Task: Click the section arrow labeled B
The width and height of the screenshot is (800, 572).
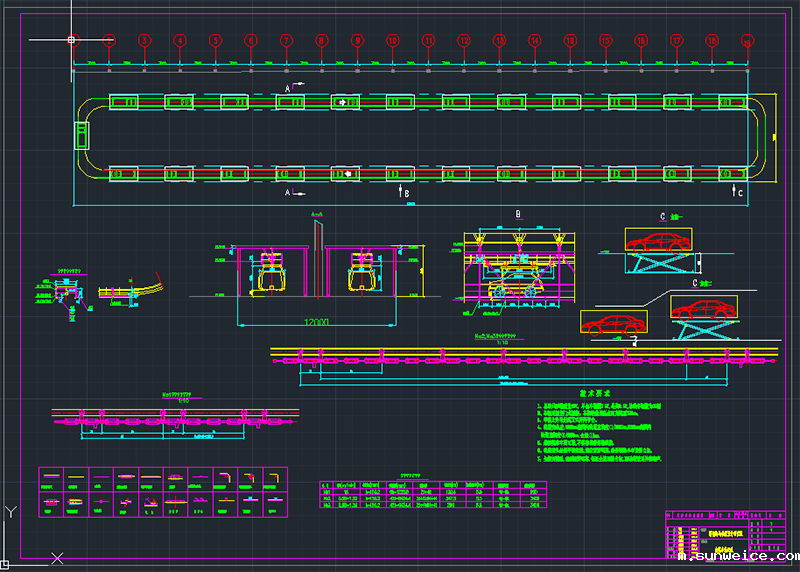Action: click(x=404, y=190)
